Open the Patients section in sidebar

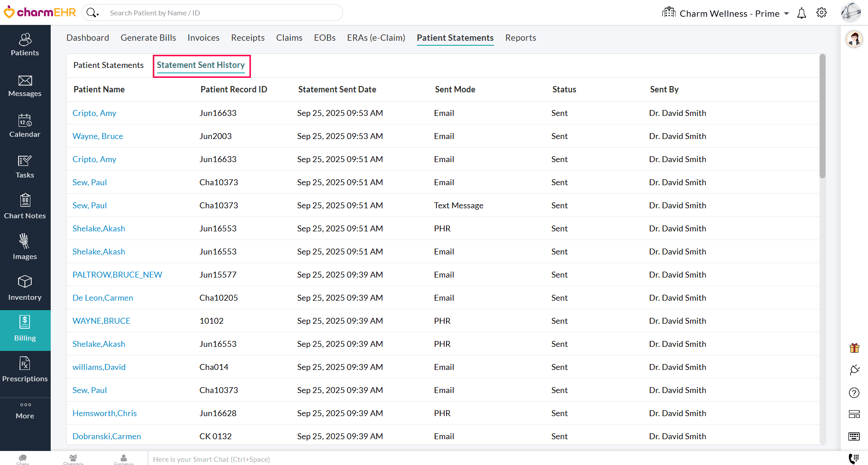(x=25, y=45)
